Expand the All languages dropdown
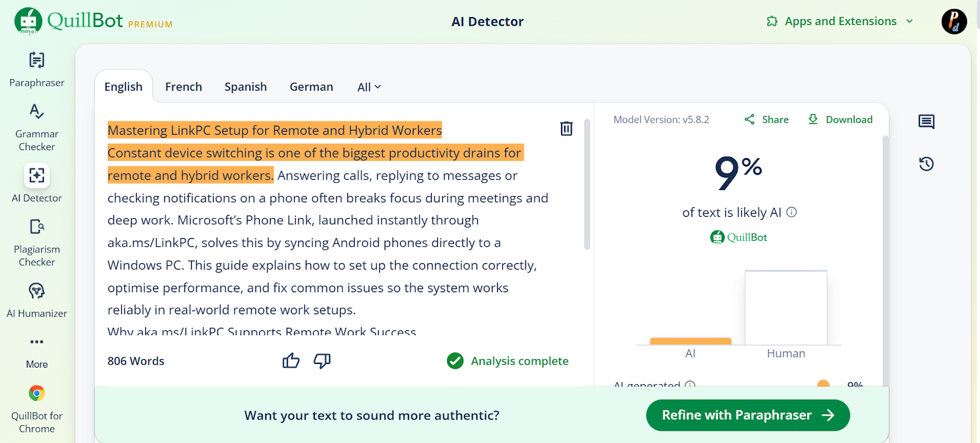 pos(369,87)
